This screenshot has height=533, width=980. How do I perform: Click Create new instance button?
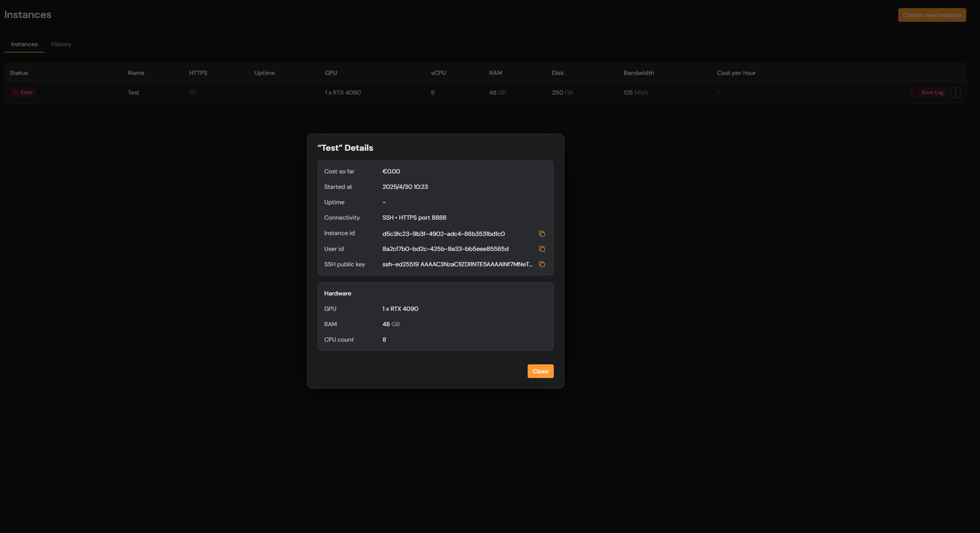[932, 15]
